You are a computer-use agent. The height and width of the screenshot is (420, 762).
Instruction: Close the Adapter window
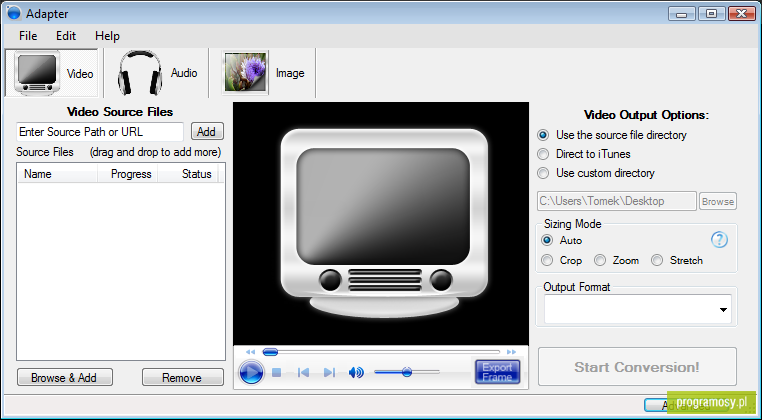[742, 13]
